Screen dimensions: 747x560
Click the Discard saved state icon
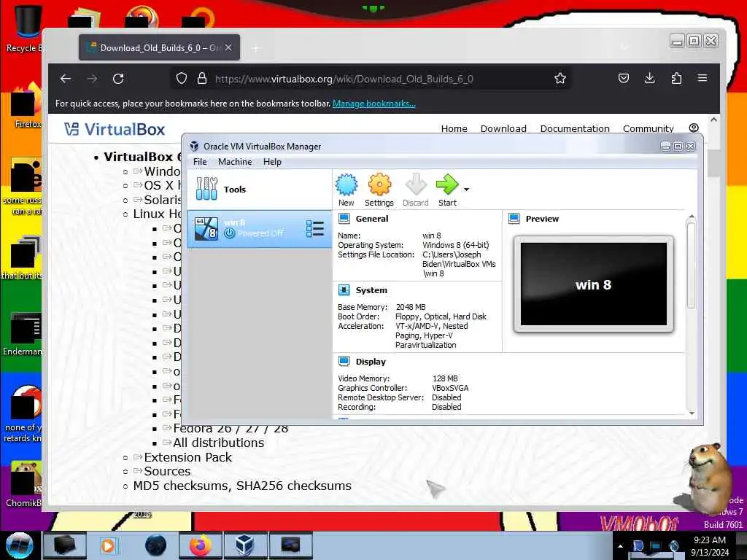pyautogui.click(x=415, y=190)
